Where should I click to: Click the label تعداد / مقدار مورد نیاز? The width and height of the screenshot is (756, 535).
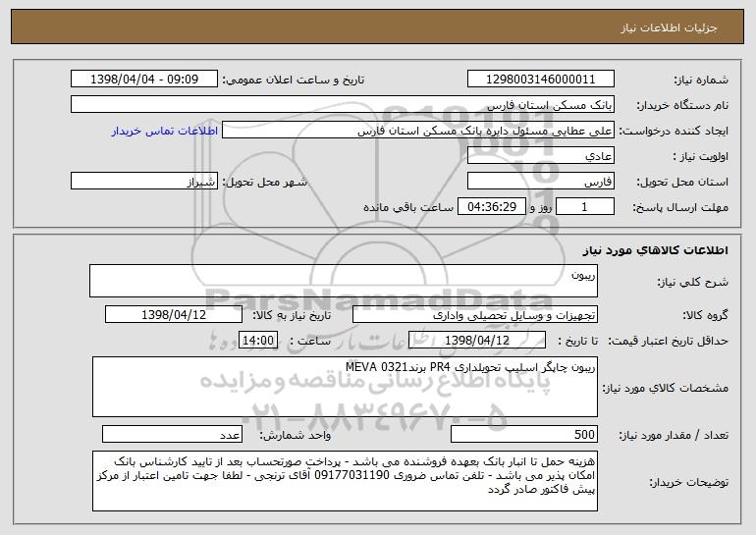pos(674,435)
